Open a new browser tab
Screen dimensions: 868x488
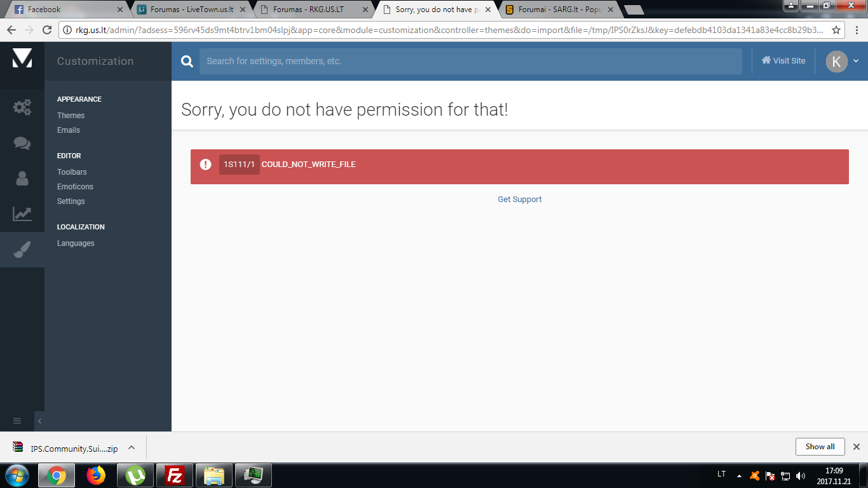pos(634,10)
